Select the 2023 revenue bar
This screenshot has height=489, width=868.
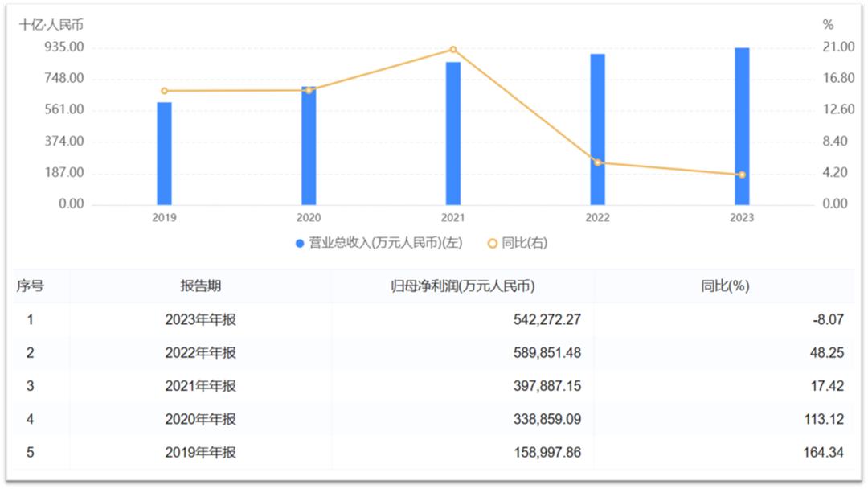click(742, 126)
